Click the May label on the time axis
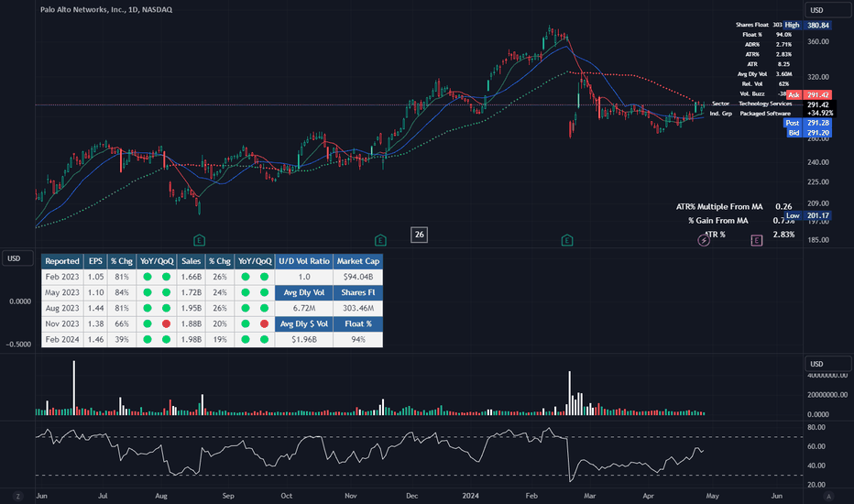This screenshot has width=854, height=504. (x=712, y=496)
